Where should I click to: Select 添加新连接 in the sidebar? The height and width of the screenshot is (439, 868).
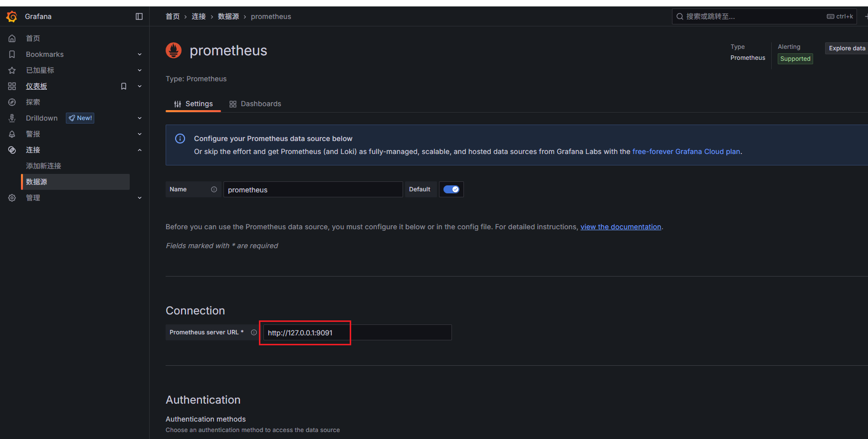pyautogui.click(x=43, y=166)
